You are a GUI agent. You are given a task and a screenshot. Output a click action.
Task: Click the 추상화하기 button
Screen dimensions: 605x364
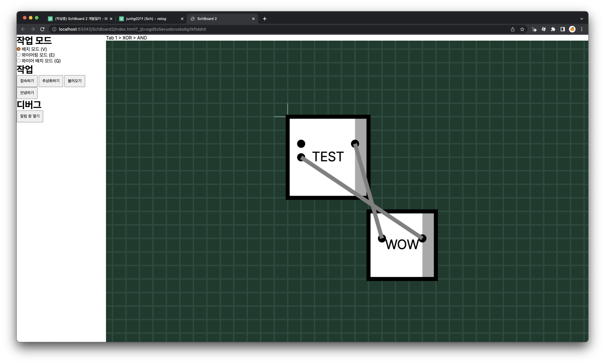[x=51, y=81]
